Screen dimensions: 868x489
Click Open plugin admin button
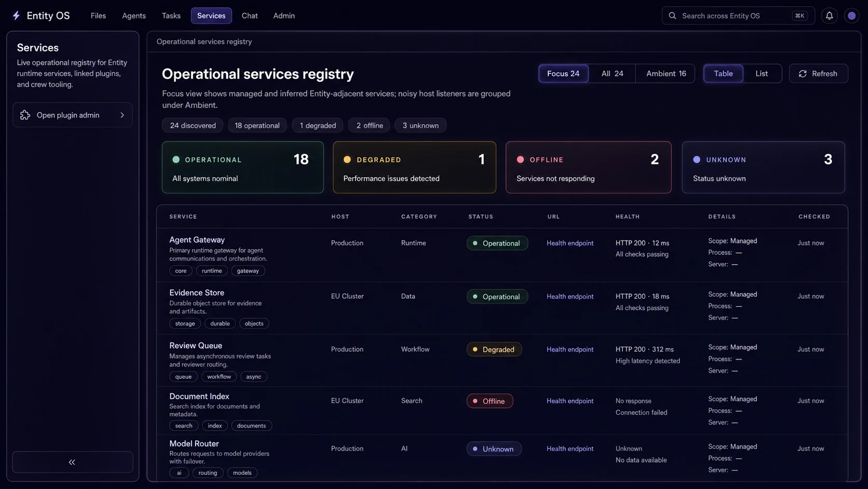point(72,115)
